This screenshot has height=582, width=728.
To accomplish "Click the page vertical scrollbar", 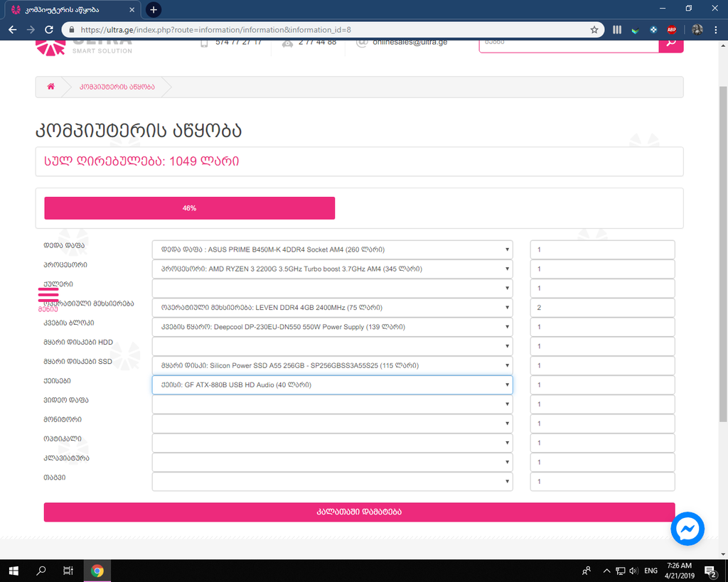I will point(723,254).
